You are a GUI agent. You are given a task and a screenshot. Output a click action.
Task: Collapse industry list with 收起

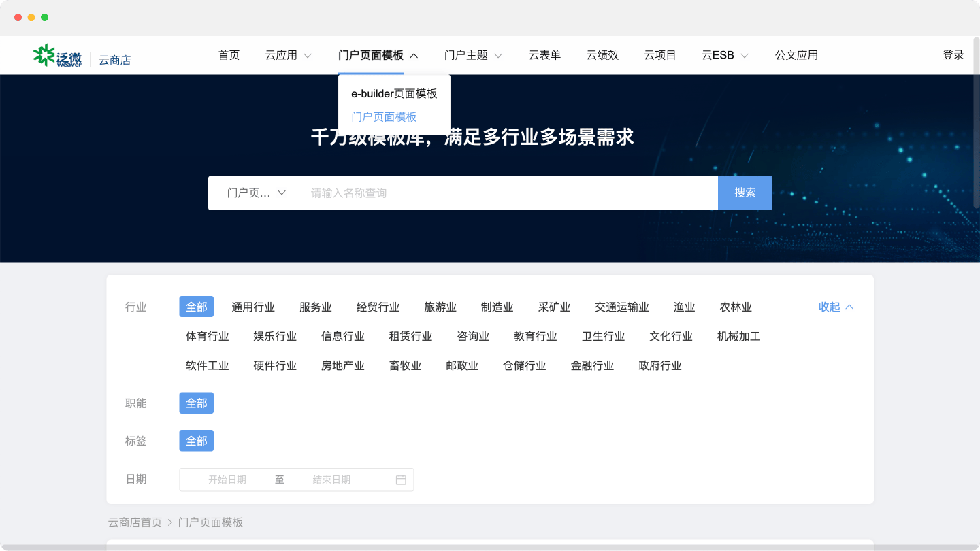pyautogui.click(x=836, y=307)
